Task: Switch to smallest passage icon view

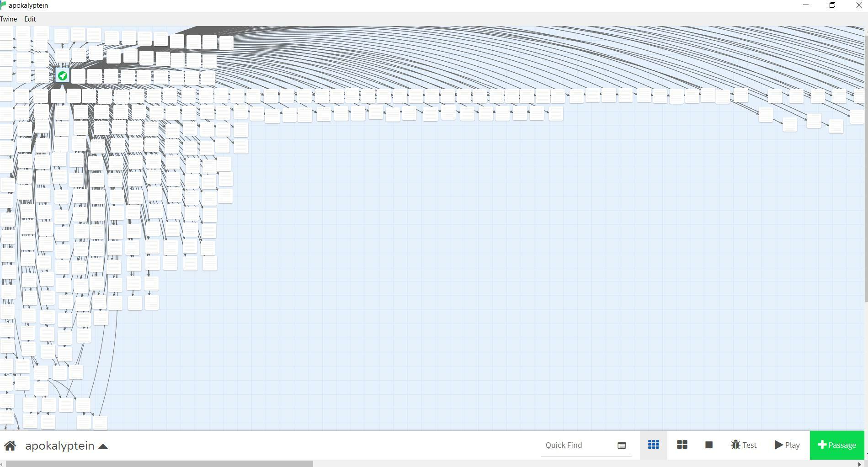Action: click(x=653, y=445)
